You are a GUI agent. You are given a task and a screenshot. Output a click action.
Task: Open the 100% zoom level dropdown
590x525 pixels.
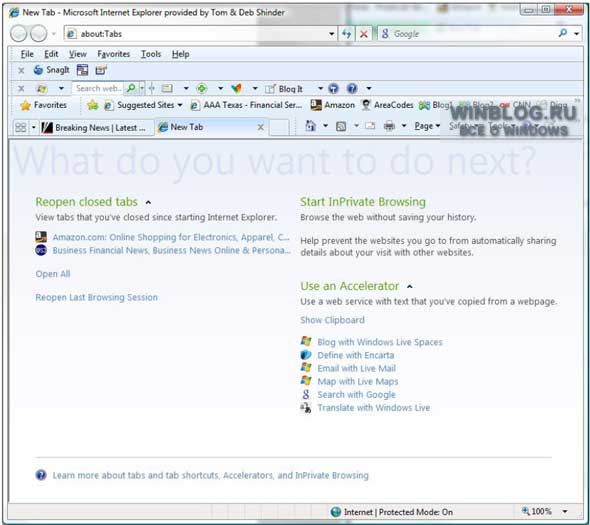tap(565, 511)
